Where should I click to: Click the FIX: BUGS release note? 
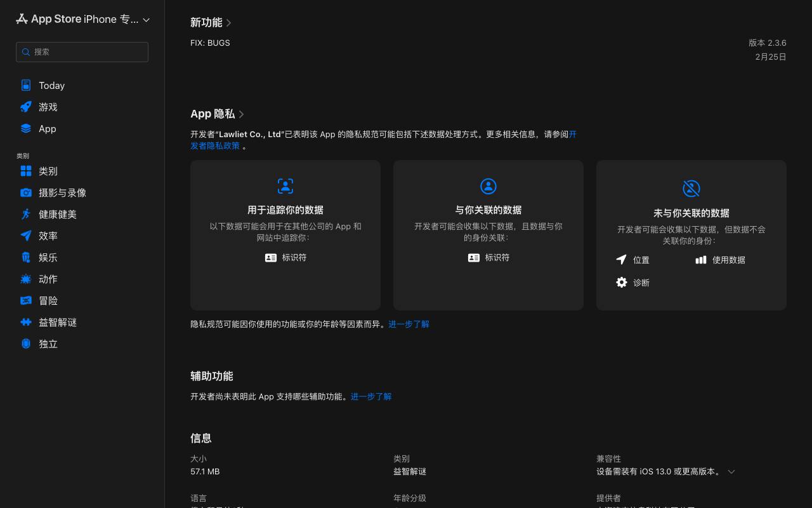click(x=210, y=43)
